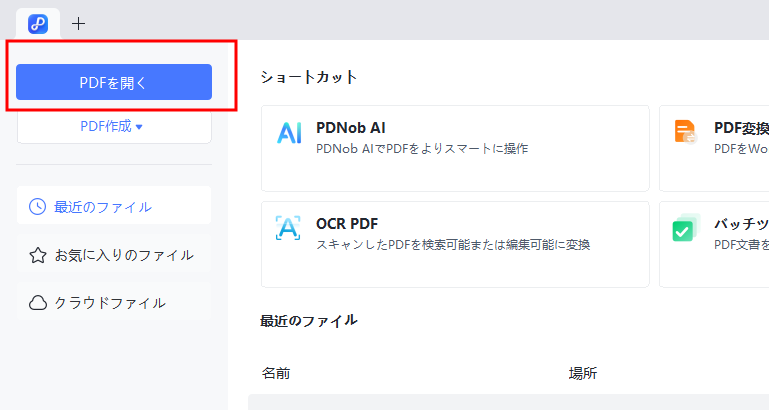Open the OCR PDF shortcut card
Viewport: 769px width, 410px height.
(x=455, y=244)
